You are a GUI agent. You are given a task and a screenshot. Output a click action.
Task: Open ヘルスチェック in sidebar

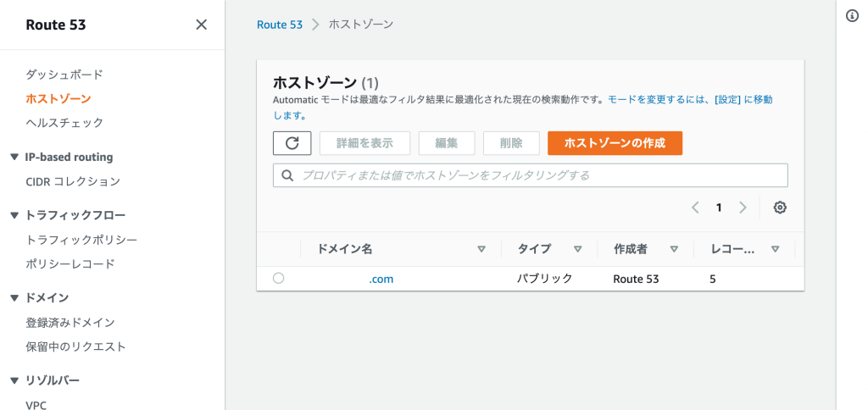64,123
